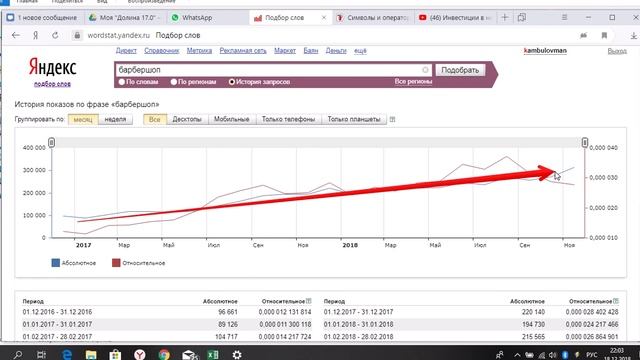The image size is (640, 360).
Task: Launch Microsoft Edge from the taskbar
Action: [67, 354]
